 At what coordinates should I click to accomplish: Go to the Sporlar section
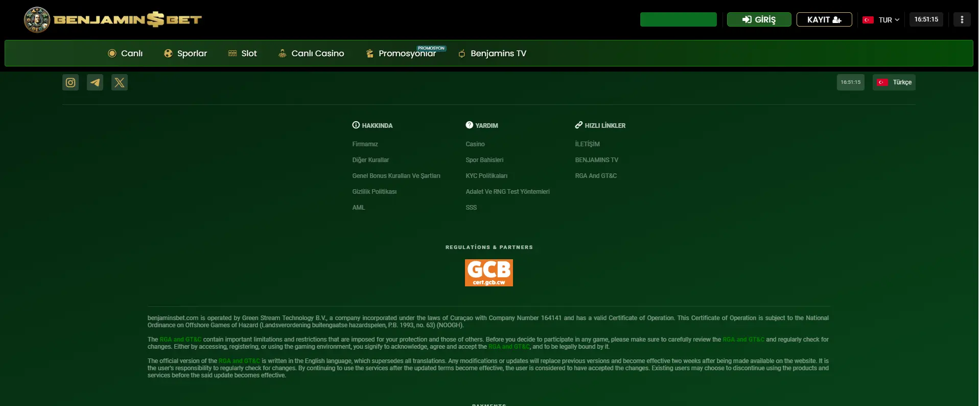185,54
